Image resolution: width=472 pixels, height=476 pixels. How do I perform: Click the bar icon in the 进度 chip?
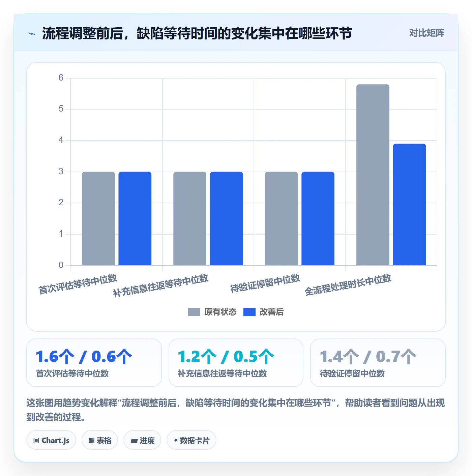134,441
